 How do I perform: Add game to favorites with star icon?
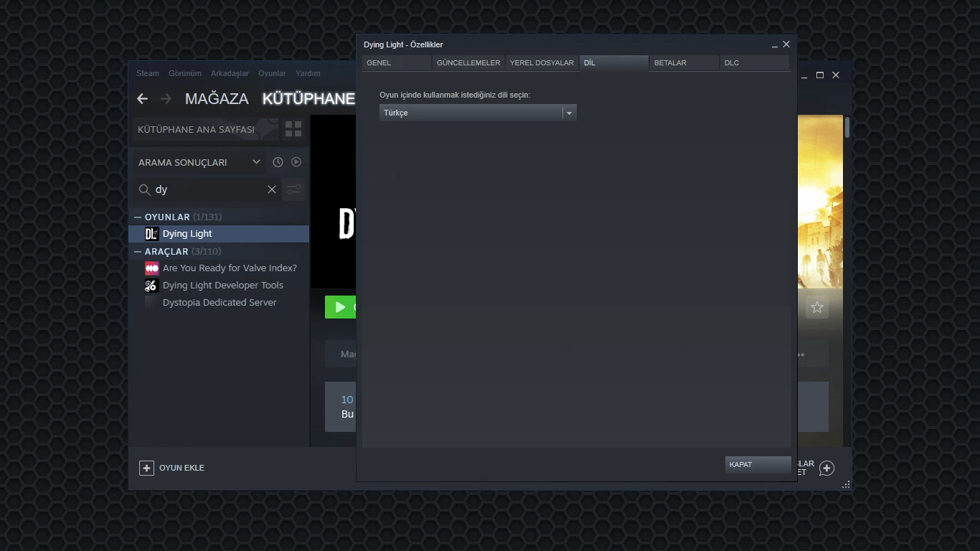[817, 308]
